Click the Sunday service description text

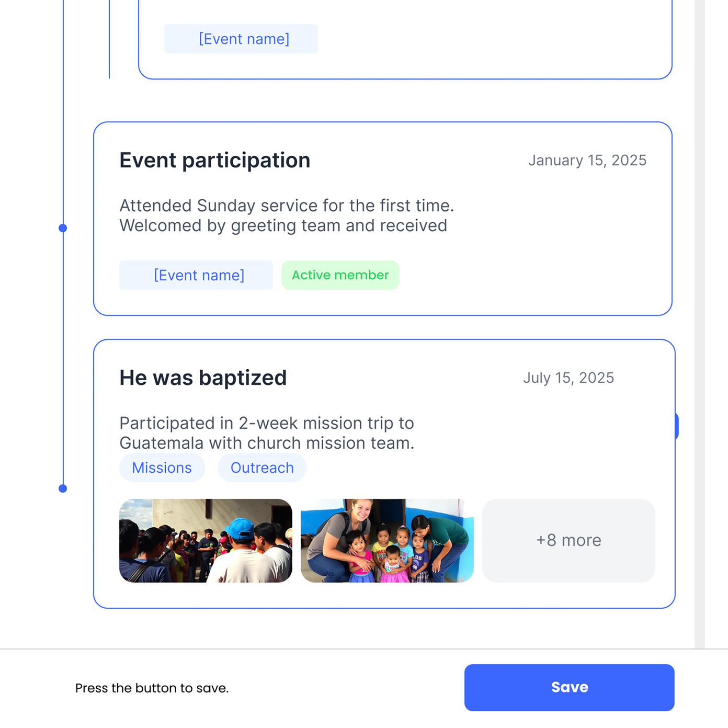287,215
